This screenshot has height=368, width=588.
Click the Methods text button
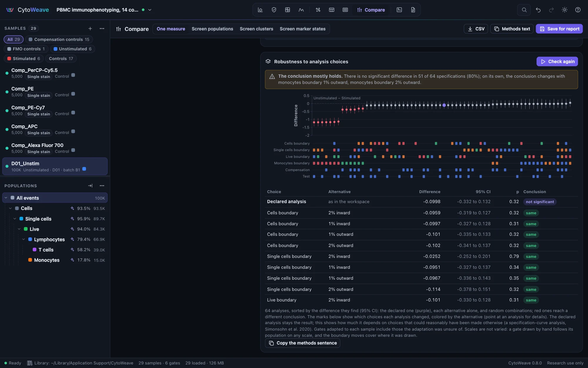pyautogui.click(x=512, y=29)
